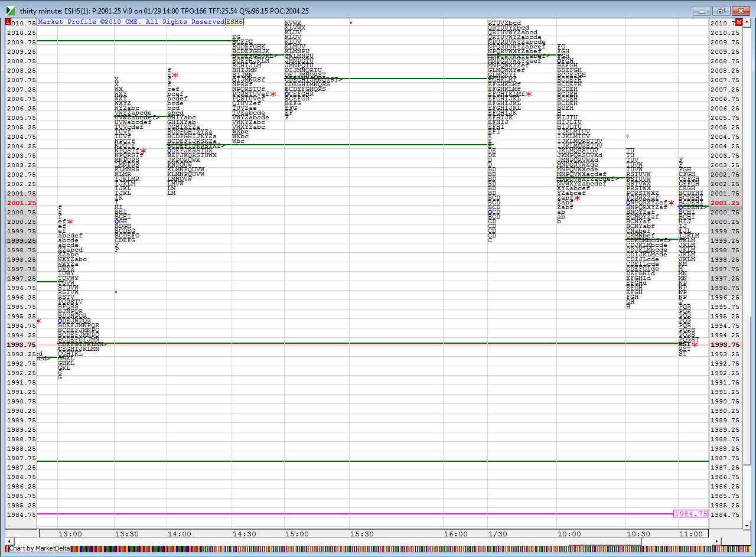Select the 10:00 time label
This screenshot has height=557, width=756.
tap(568, 533)
